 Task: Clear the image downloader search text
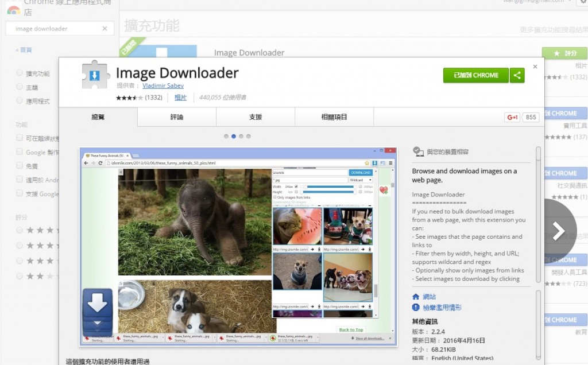[x=105, y=29]
